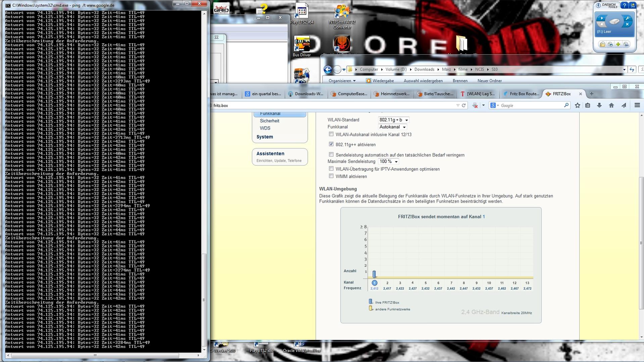Select the GRID desktop icon
Viewport: 644px width, 362px height.
[x=221, y=8]
